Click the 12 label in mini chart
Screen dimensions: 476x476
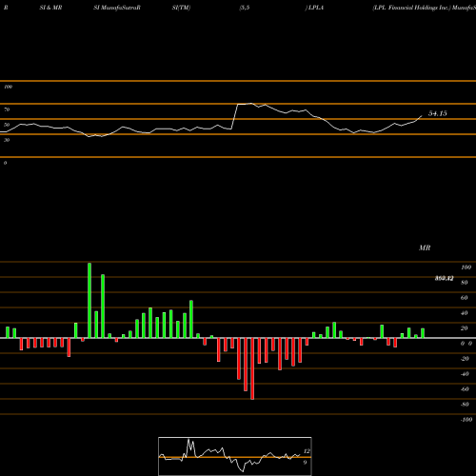(x=307, y=451)
